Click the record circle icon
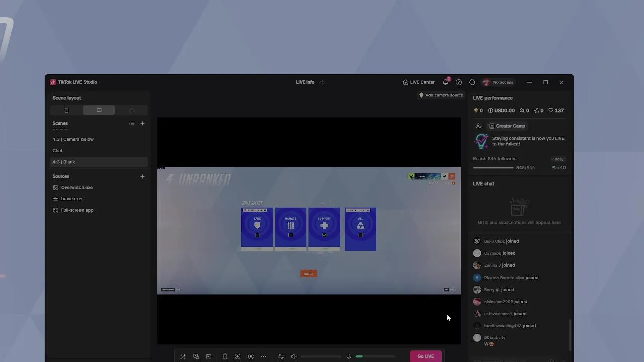 pyautogui.click(x=237, y=356)
